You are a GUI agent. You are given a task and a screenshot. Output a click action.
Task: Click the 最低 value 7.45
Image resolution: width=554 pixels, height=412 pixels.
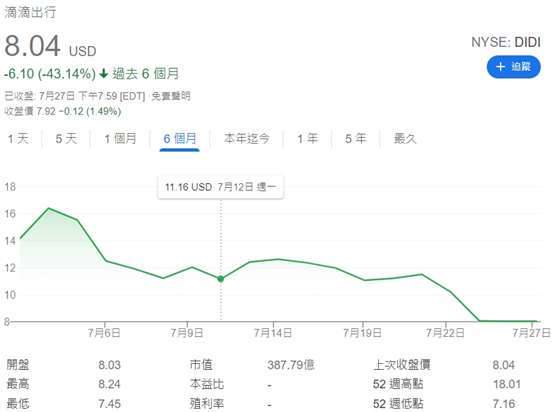(x=109, y=404)
